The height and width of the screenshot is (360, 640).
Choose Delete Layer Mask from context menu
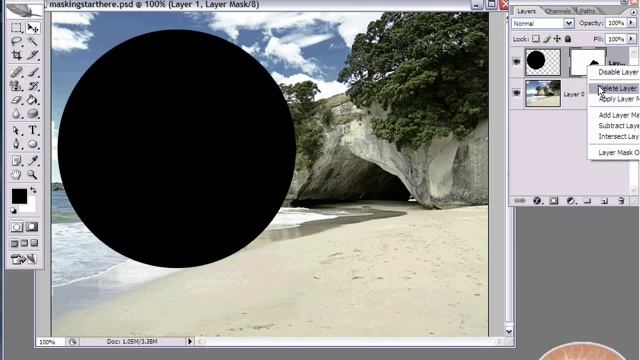point(614,88)
